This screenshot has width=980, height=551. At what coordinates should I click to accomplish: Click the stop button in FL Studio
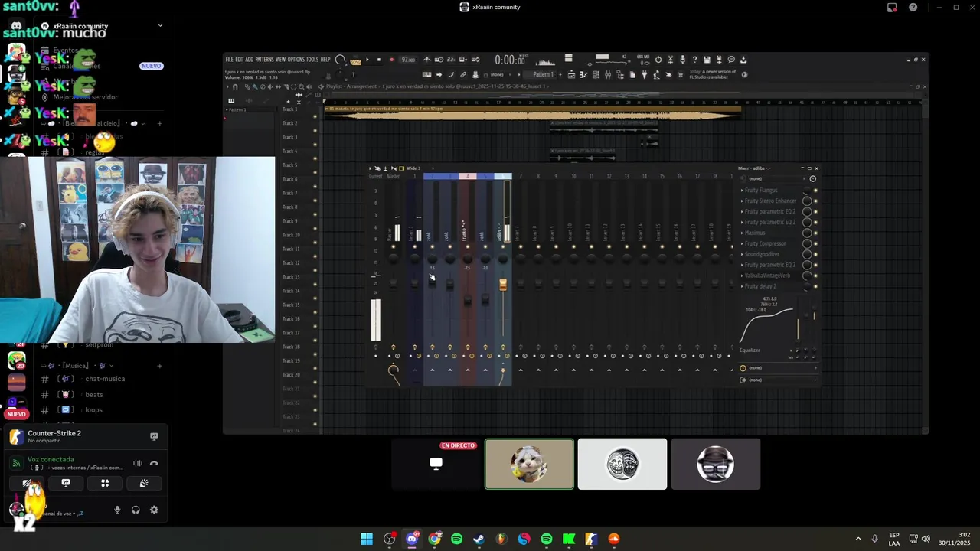tap(378, 59)
